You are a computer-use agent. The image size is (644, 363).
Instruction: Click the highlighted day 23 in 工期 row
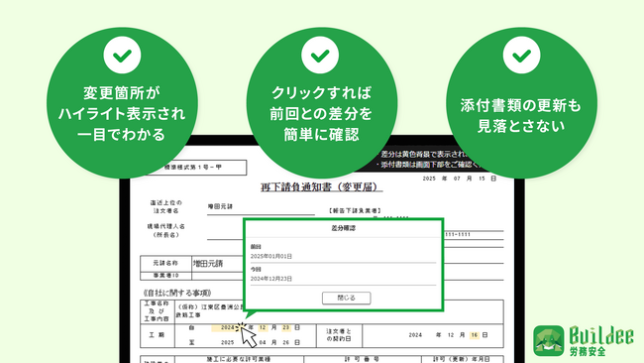pyautogui.click(x=286, y=327)
